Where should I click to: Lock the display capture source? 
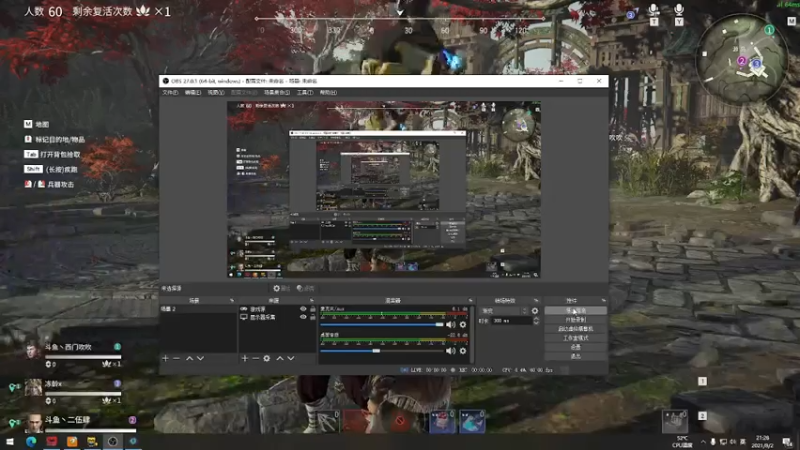click(x=313, y=317)
